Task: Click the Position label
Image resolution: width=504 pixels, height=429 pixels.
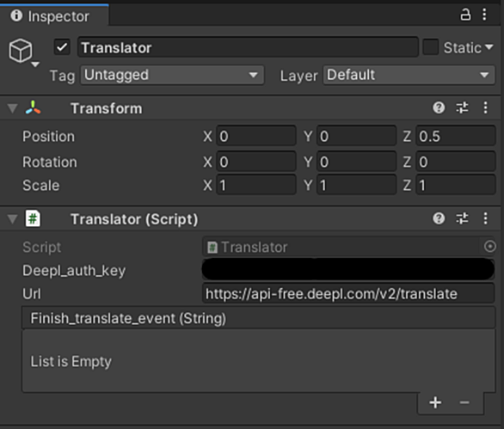Action: point(48,136)
